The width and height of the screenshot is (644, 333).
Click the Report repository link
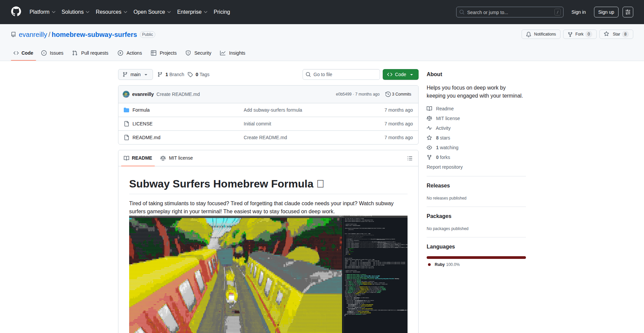(444, 167)
